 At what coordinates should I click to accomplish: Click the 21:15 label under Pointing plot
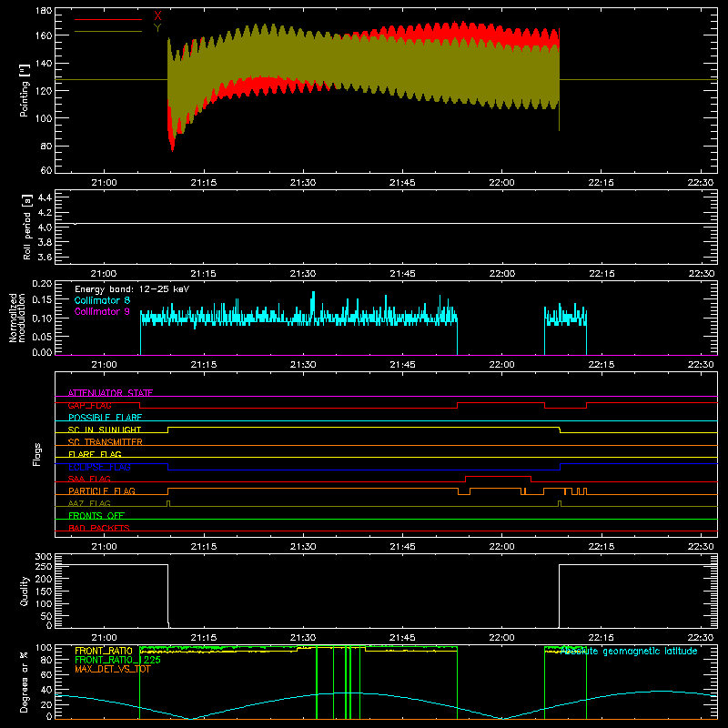[203, 183]
